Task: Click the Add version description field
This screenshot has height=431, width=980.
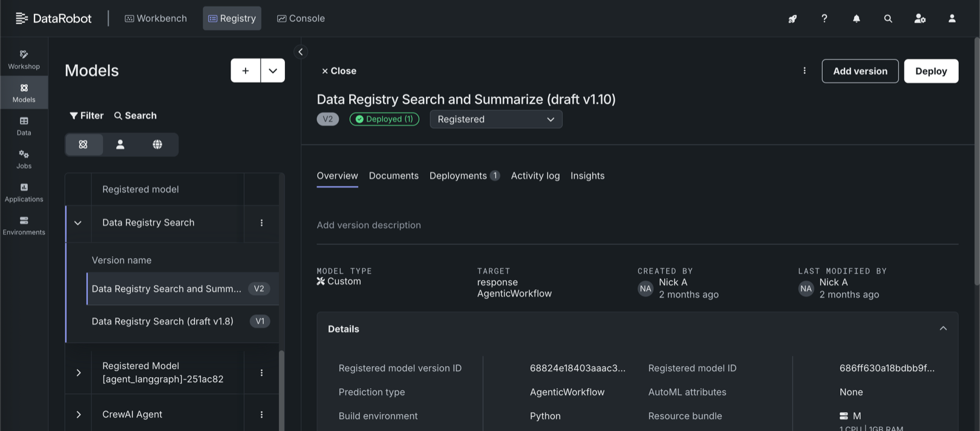Action: (x=368, y=225)
